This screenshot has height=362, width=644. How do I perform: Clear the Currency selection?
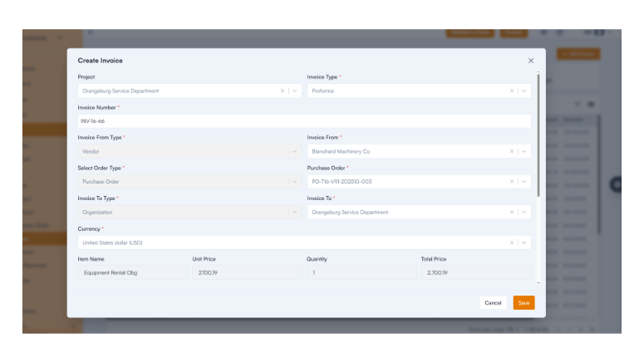511,242
